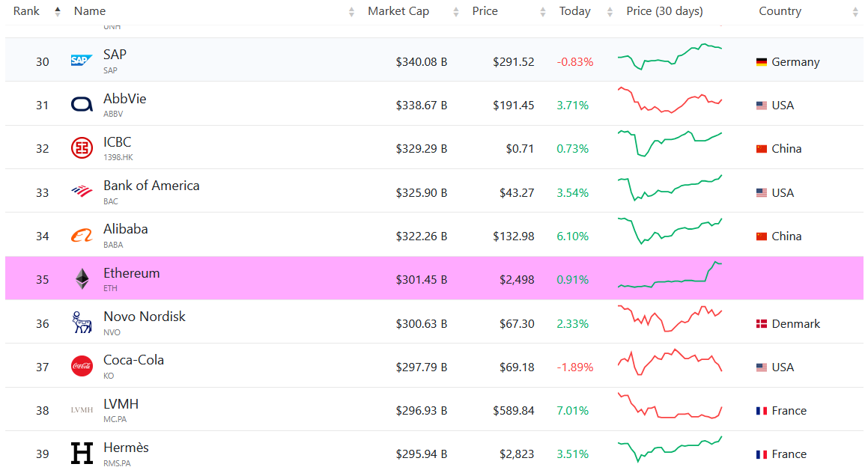868x470 pixels.
Task: Click the USA flag icon in AbbVie row
Action: pos(762,105)
